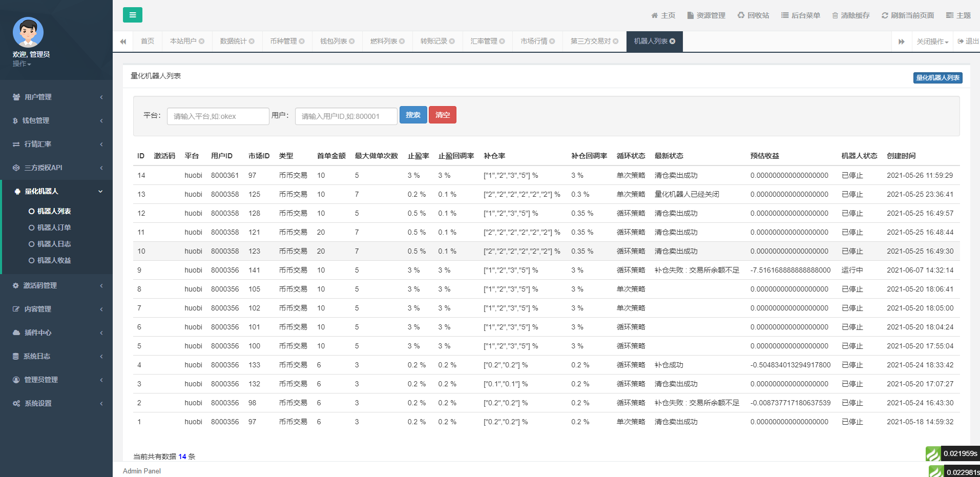Click the green hamburger menu icon
The width and height of the screenshot is (980, 477).
pyautogui.click(x=133, y=15)
